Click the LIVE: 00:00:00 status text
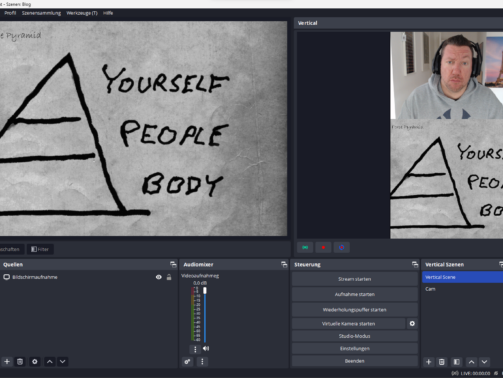Viewport: 503px width, 378px height. [x=475, y=373]
